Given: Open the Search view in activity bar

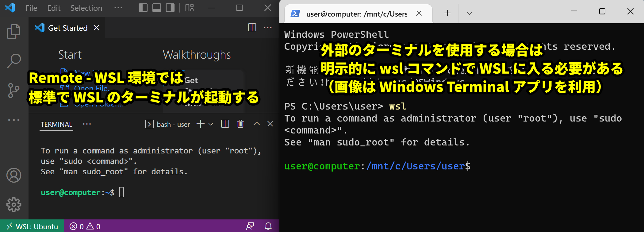Looking at the screenshot, I should point(13,61).
